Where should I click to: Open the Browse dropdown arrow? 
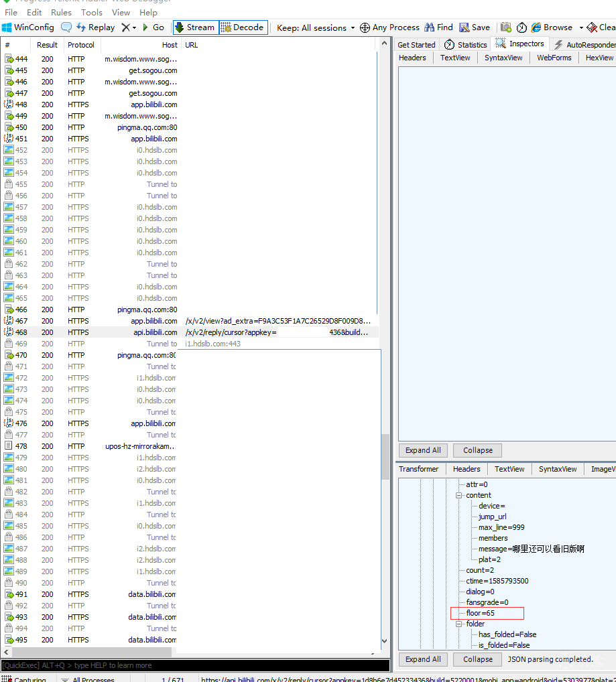581,28
